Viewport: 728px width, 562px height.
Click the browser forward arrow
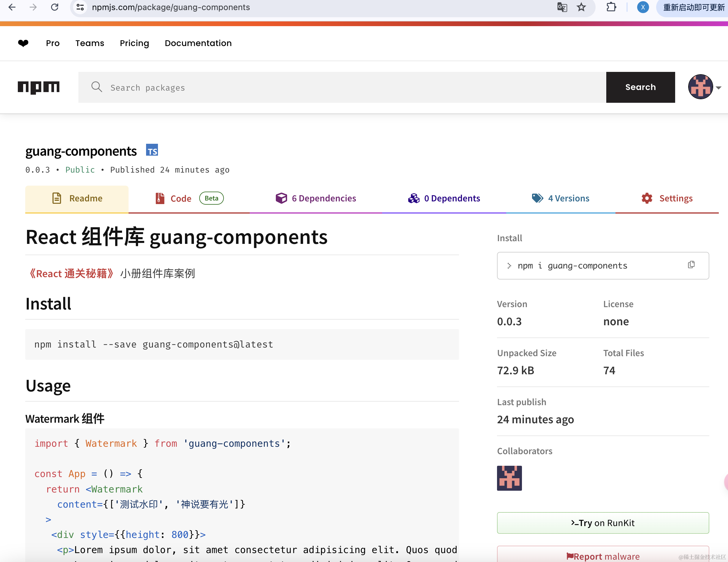[x=33, y=7]
